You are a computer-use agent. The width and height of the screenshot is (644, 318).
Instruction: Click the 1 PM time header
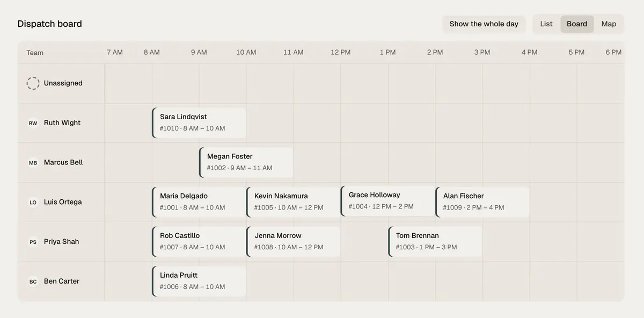point(388,53)
